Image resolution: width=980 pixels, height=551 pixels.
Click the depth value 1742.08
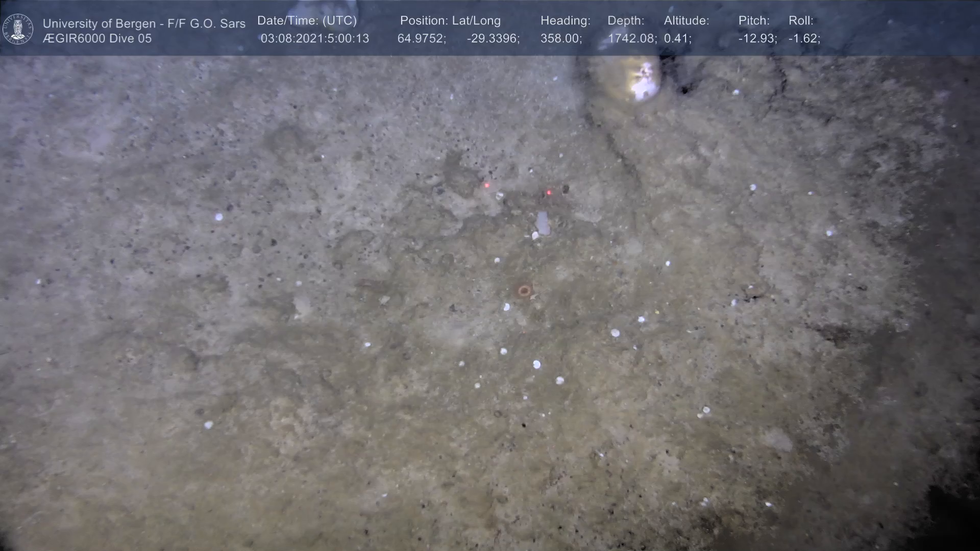(x=632, y=39)
